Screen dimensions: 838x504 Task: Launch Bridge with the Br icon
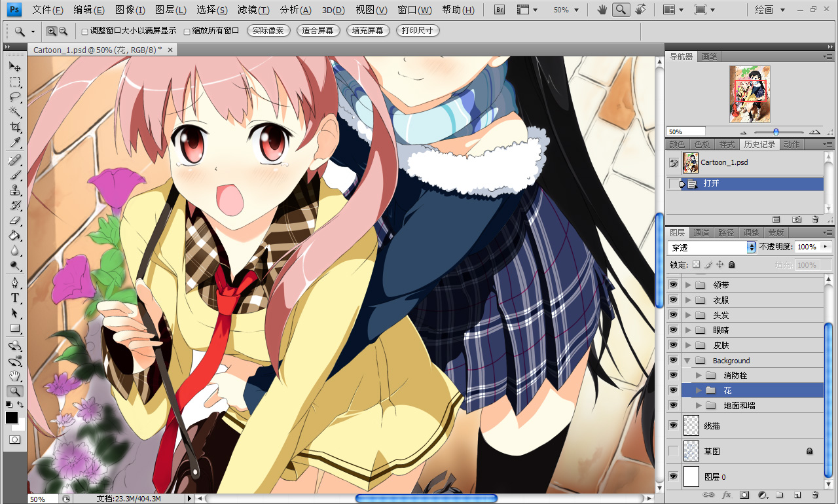point(500,10)
